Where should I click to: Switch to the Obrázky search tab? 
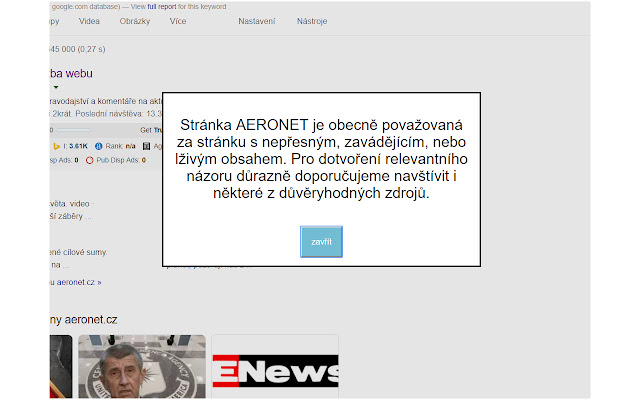[x=135, y=21]
